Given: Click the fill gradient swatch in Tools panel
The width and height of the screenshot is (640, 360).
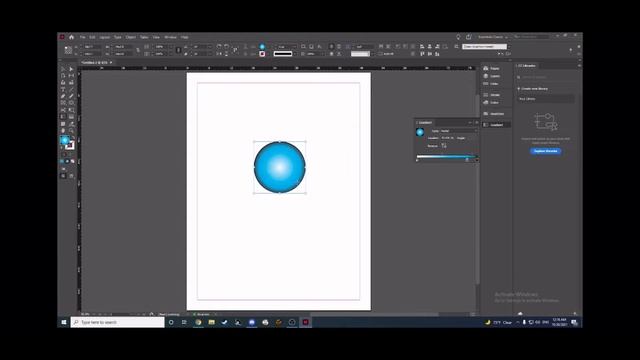Looking at the screenshot, I should coord(64,140).
